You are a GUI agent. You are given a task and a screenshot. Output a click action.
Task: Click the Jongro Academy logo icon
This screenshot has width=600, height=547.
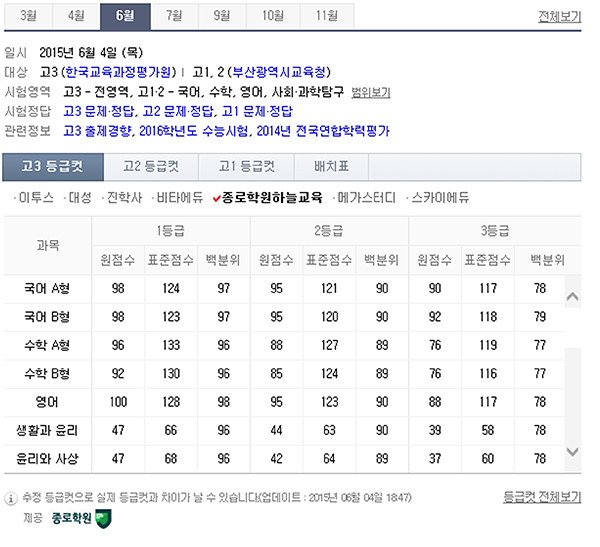pyautogui.click(x=104, y=518)
